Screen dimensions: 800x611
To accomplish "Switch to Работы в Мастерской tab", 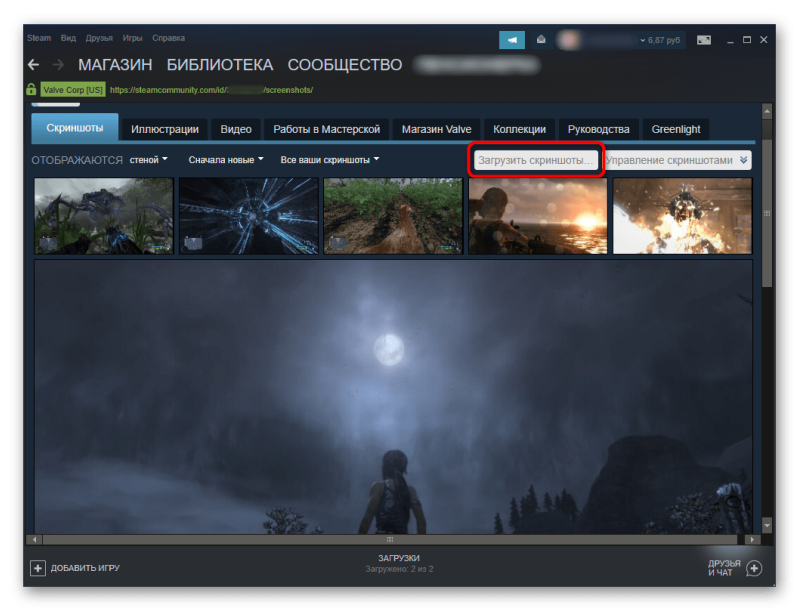I will tap(327, 129).
